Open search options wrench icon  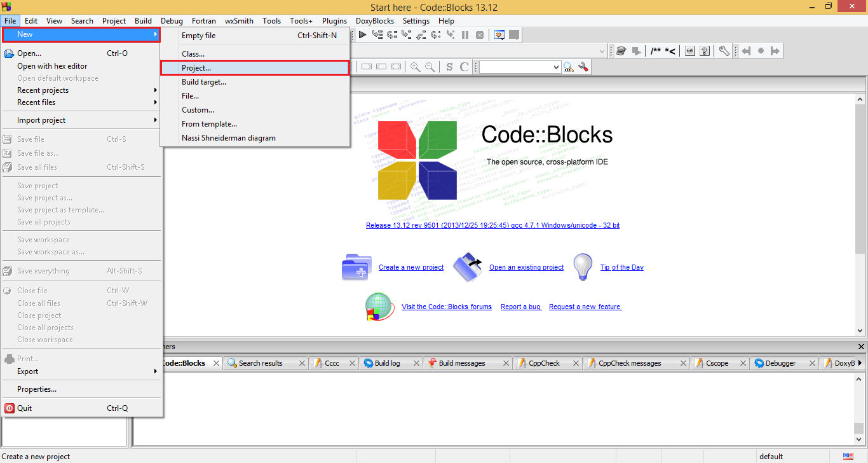(583, 67)
